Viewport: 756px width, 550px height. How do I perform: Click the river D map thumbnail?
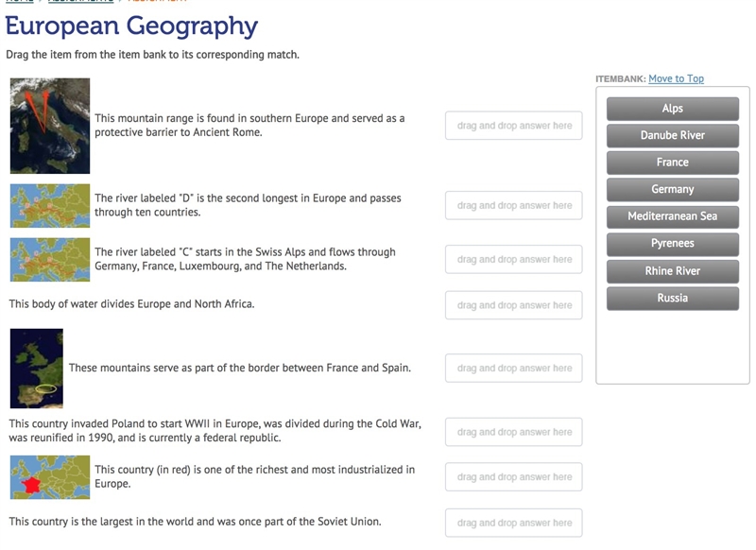50,205
